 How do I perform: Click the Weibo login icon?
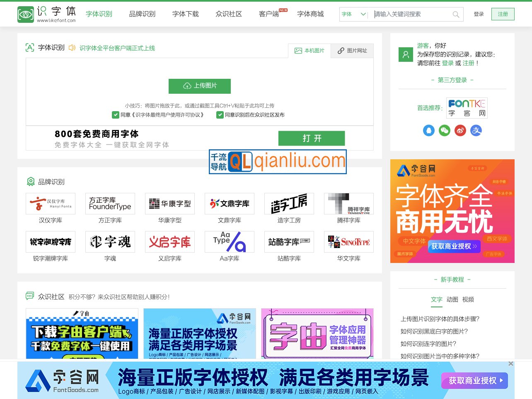point(460,131)
